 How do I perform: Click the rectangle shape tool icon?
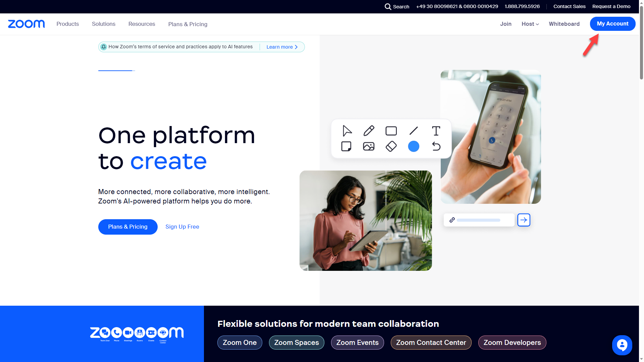point(391,130)
